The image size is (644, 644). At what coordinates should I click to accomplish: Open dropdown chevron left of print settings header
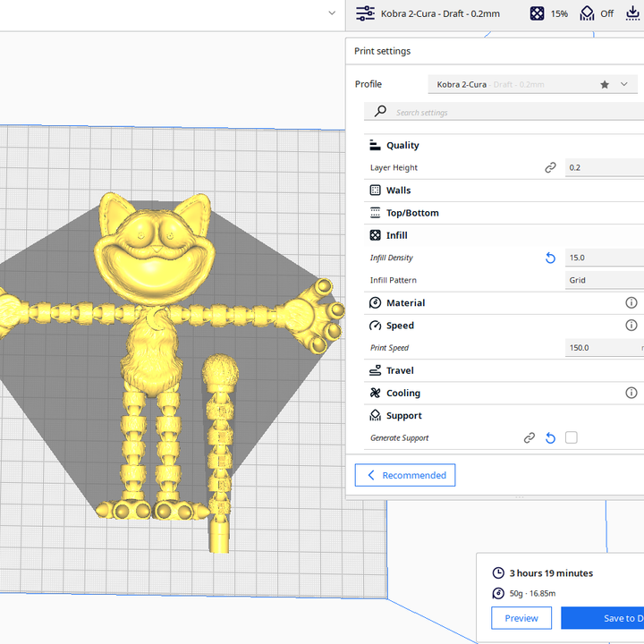332,13
